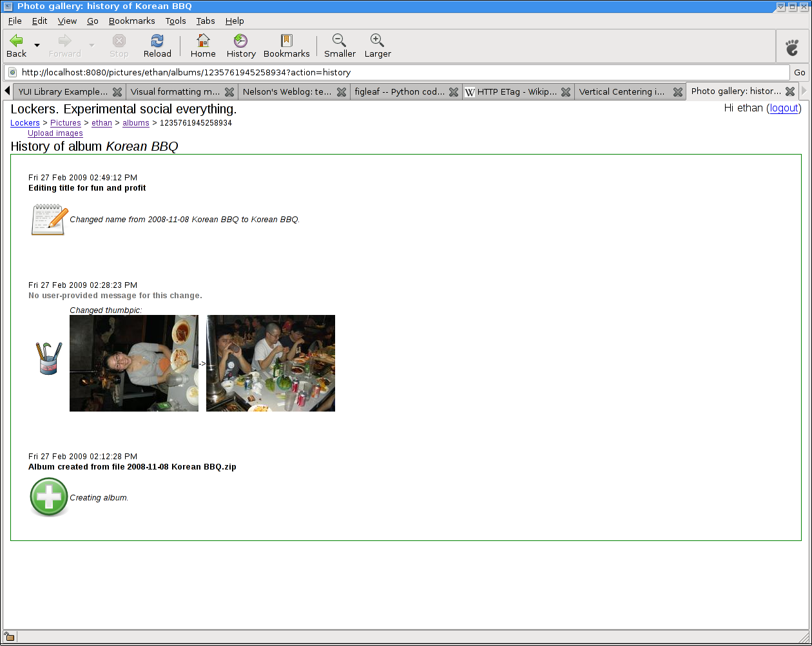Open the View menu
The image size is (812, 646).
pos(67,21)
